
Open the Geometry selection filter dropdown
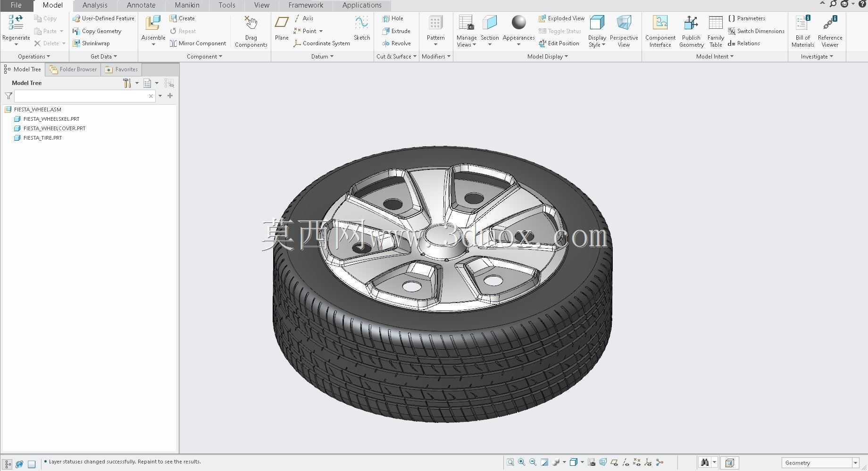point(855,463)
